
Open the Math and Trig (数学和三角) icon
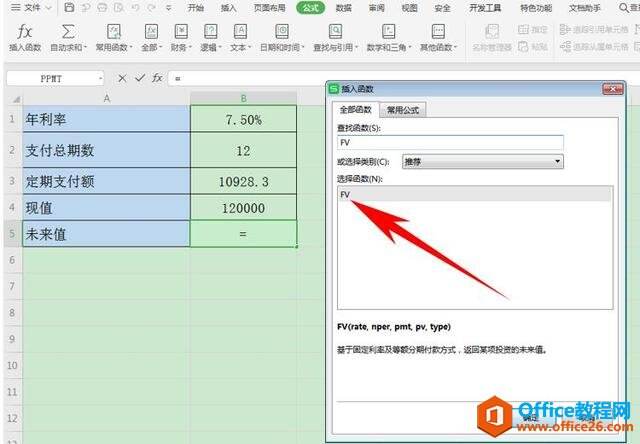(x=388, y=31)
